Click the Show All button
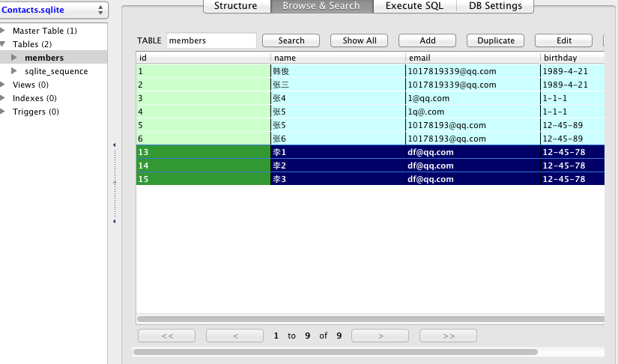The image size is (618, 364). click(x=359, y=40)
